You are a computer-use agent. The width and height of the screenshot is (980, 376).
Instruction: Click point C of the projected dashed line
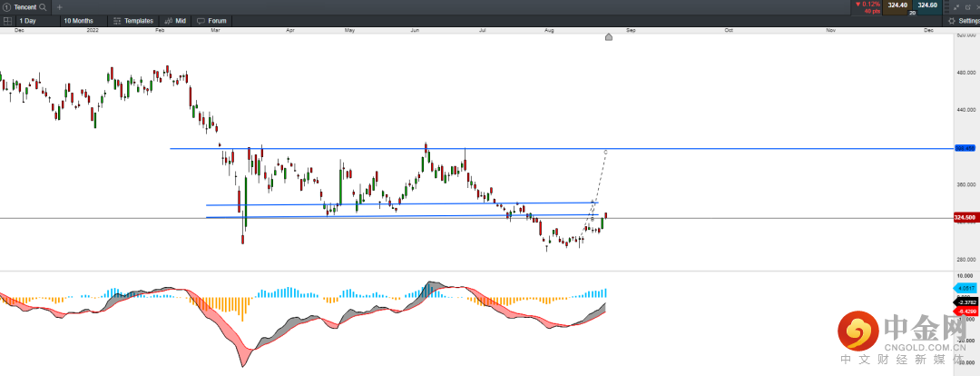point(605,152)
